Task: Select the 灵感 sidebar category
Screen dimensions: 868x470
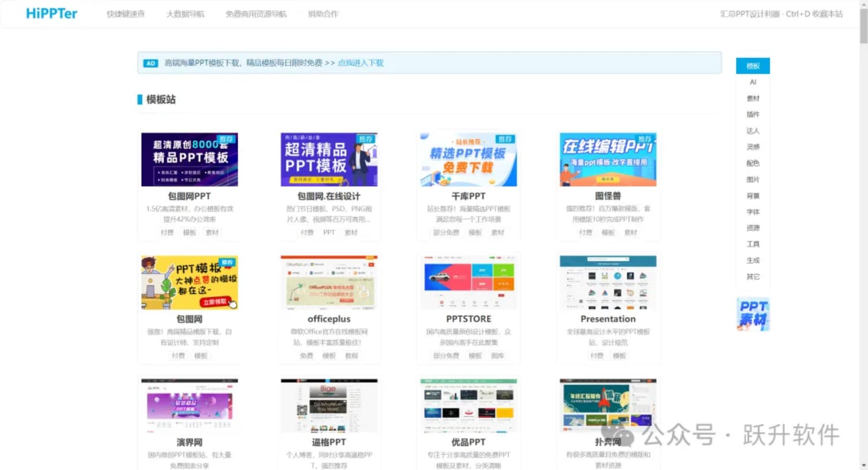Action: point(753,147)
